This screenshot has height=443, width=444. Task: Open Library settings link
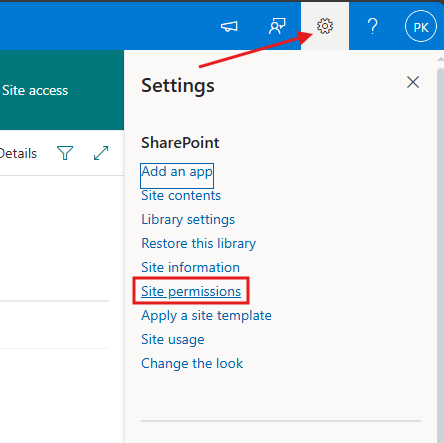pos(188,220)
